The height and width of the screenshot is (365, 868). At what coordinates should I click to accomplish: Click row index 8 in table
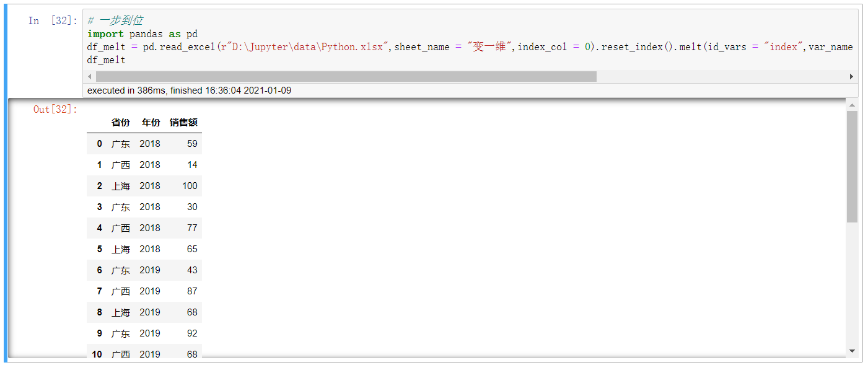point(99,312)
